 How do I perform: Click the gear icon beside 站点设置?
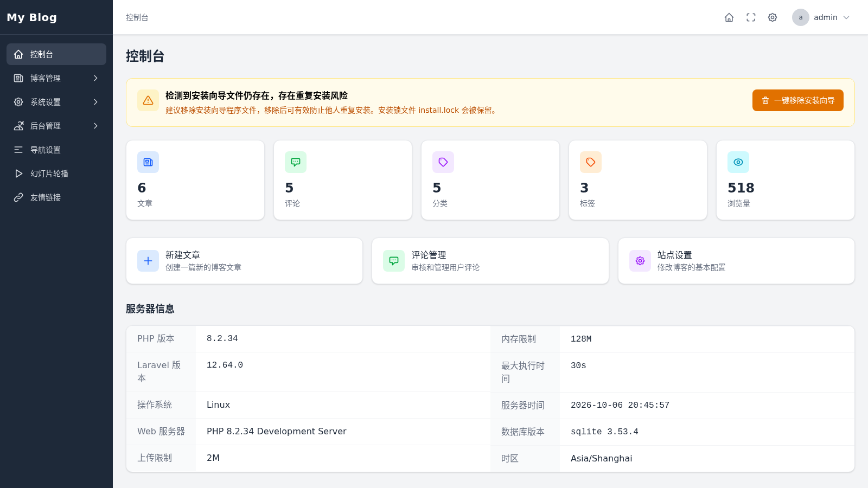point(640,261)
